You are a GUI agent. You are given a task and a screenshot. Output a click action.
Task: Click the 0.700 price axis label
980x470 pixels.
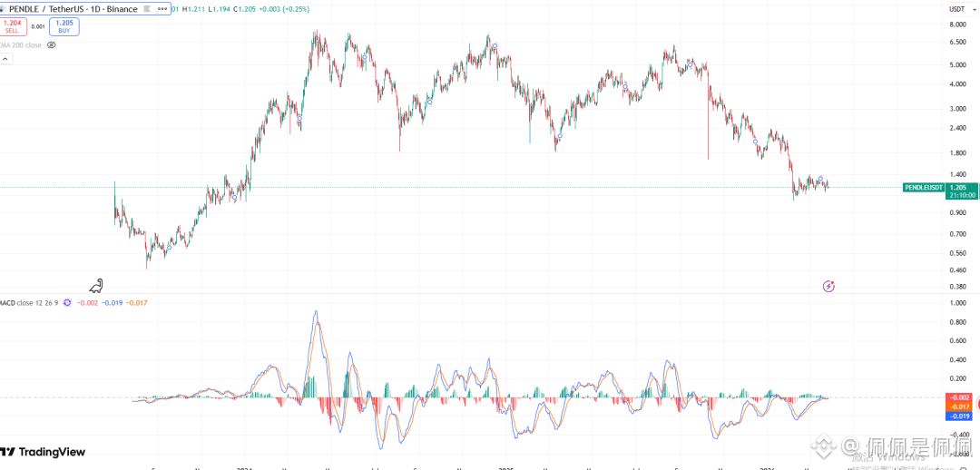click(957, 234)
